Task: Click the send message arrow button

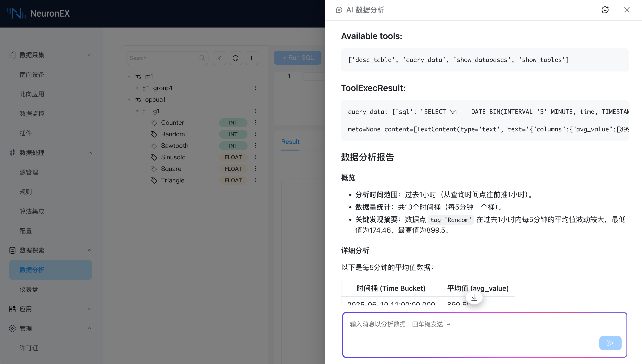Action: 610,343
